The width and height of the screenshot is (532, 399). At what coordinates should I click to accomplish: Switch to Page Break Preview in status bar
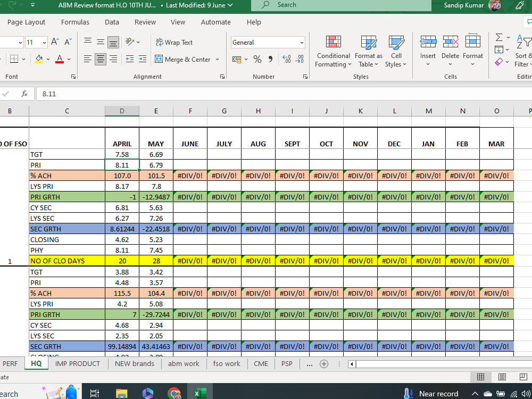pyautogui.click(x=523, y=377)
